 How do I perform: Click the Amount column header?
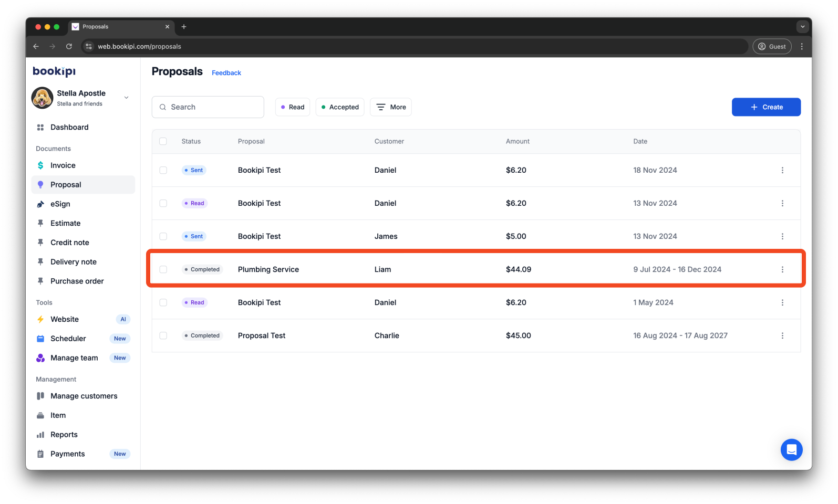(518, 141)
